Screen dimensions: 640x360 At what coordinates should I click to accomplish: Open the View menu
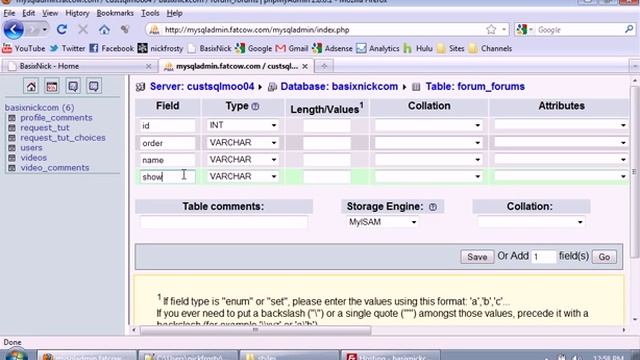point(50,13)
